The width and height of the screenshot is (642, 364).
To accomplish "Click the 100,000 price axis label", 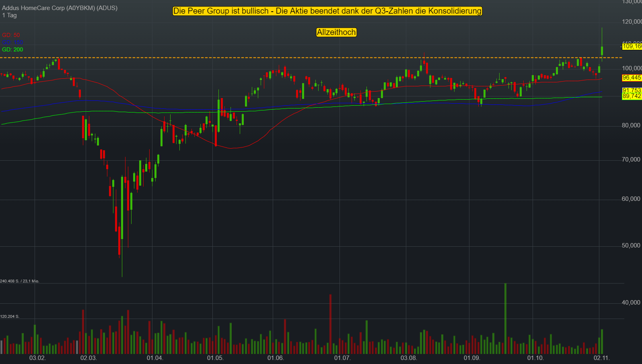I will coord(631,68).
